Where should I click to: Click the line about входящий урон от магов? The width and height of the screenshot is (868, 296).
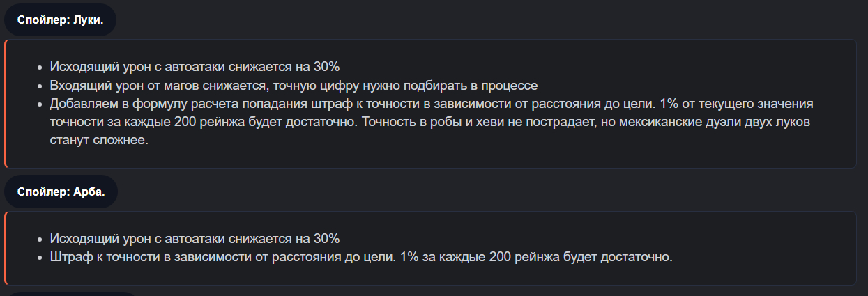(x=294, y=86)
